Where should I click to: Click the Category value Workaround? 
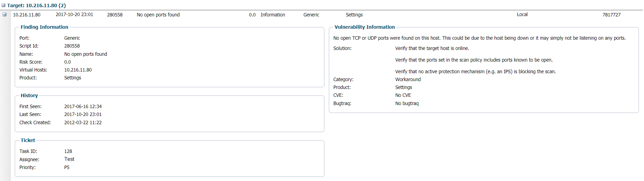pyautogui.click(x=408, y=79)
